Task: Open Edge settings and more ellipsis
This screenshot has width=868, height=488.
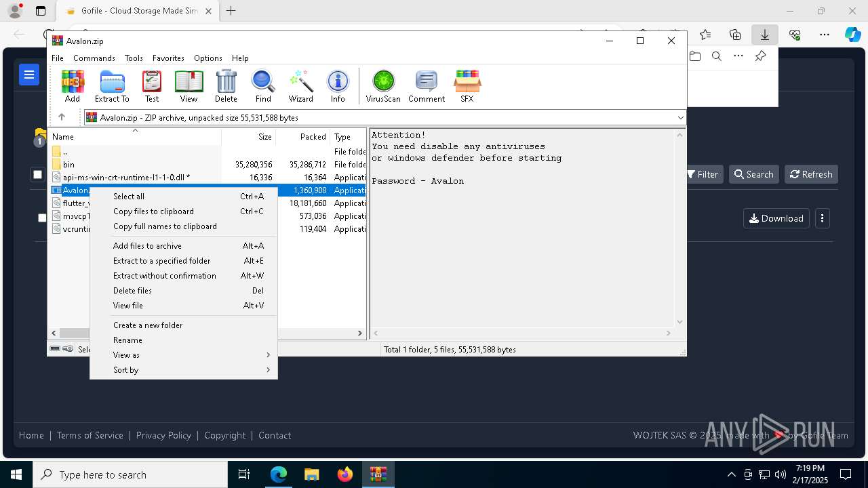Action: [824, 35]
